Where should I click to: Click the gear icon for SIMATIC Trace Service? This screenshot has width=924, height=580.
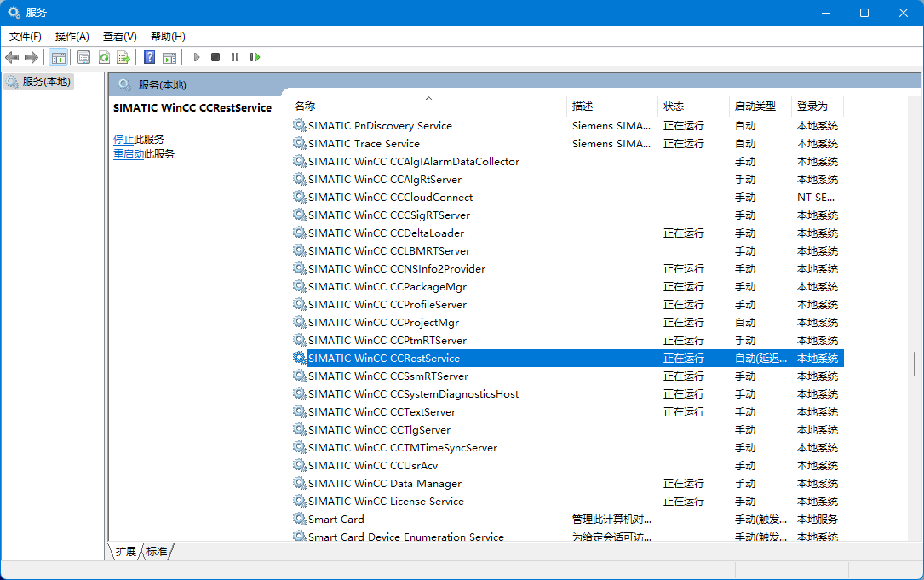(x=300, y=143)
